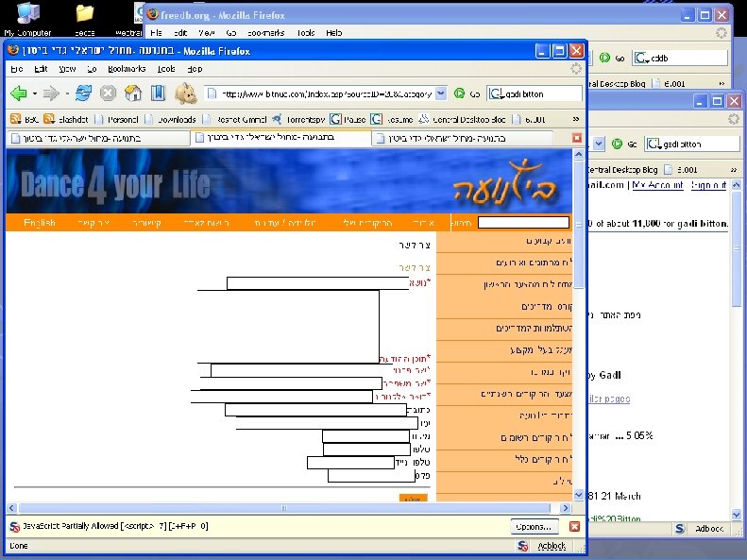Image resolution: width=747 pixels, height=560 pixels.
Task: Open the File menu in freedb.org window
Action: (156, 33)
